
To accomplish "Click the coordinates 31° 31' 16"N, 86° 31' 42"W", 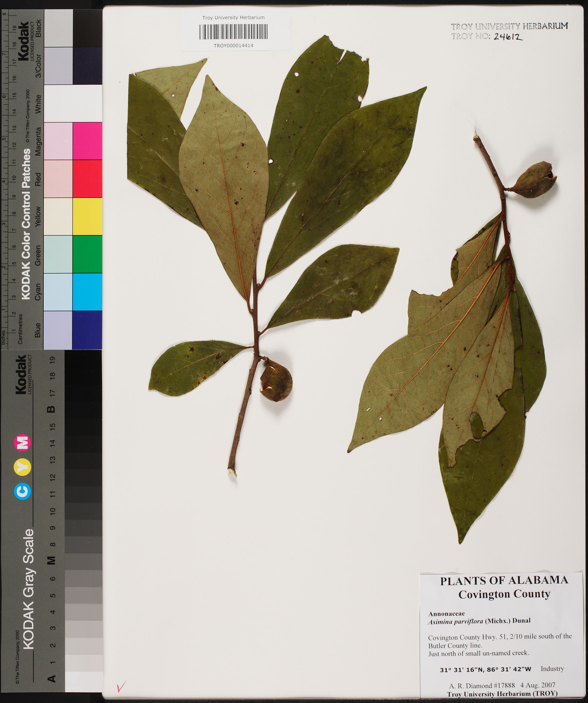I will point(485,669).
